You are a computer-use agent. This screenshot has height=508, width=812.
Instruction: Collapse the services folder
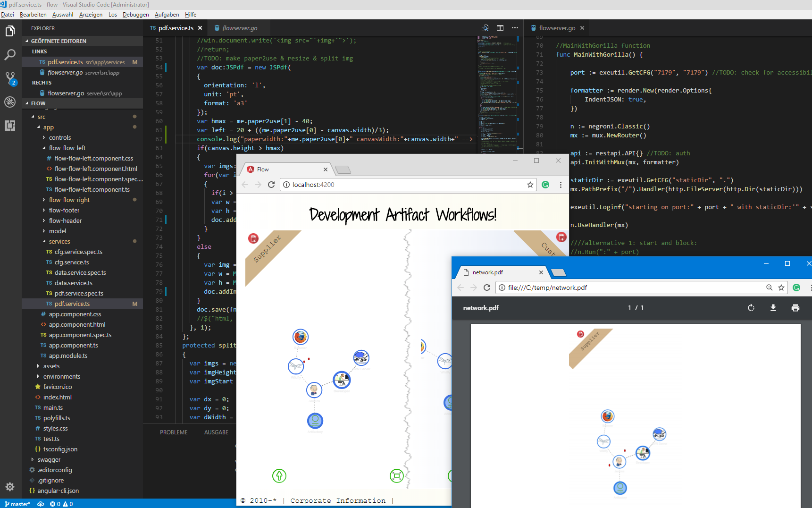click(x=44, y=241)
